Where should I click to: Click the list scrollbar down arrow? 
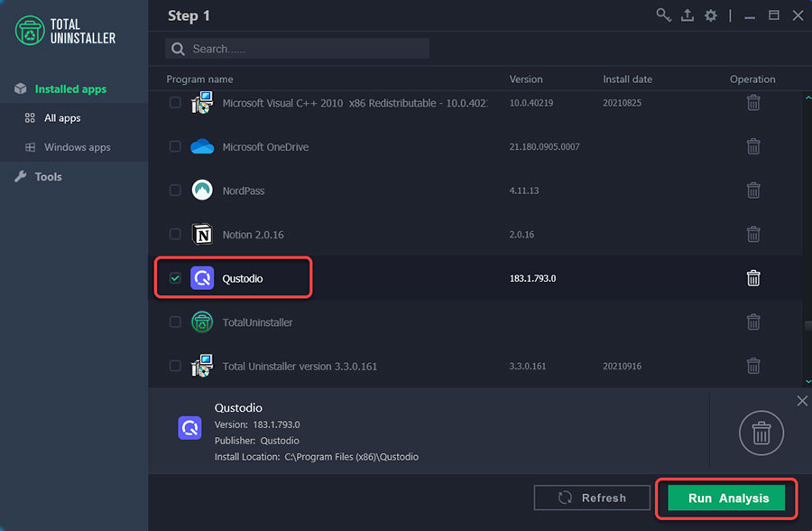(807, 382)
